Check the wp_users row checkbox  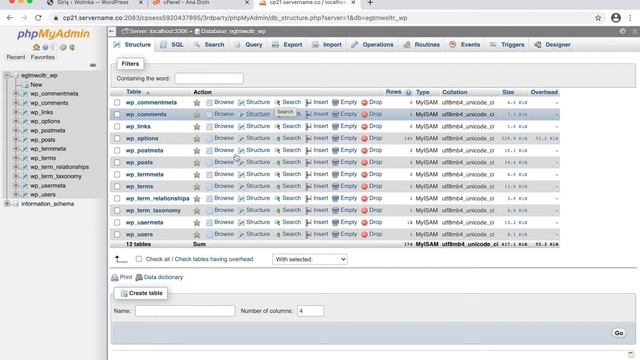coord(117,235)
